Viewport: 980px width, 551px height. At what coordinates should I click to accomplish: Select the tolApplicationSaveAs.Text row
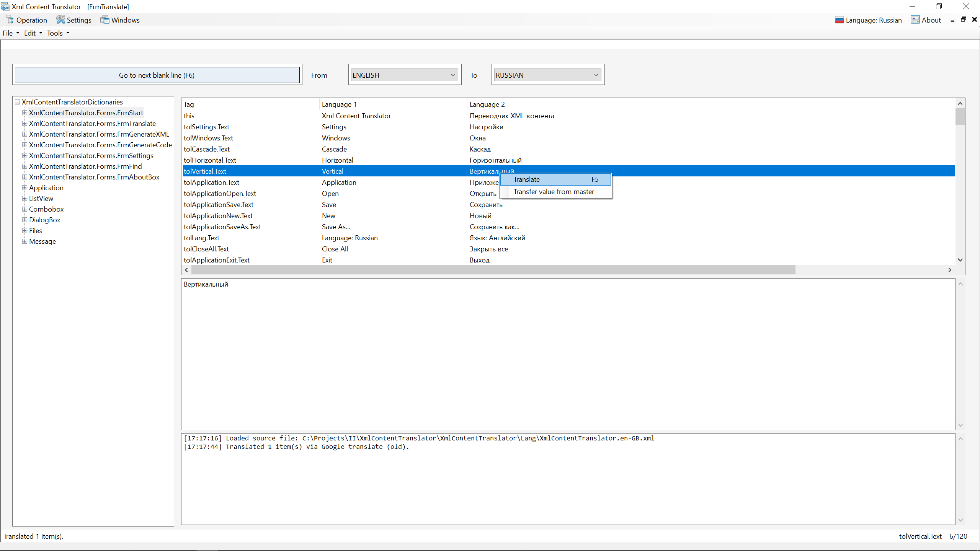(x=222, y=227)
